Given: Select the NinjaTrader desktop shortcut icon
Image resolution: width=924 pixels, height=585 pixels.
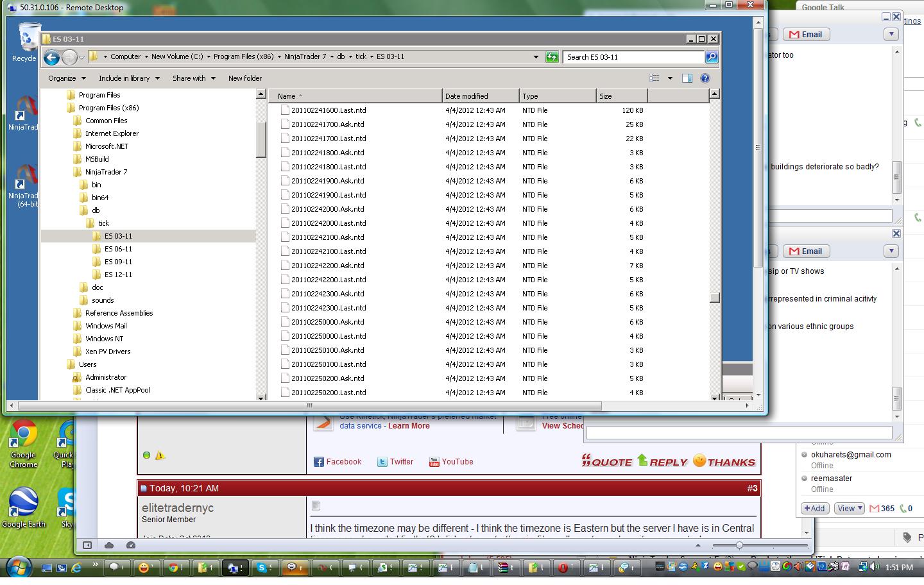Looking at the screenshot, I should pyautogui.click(x=24, y=114).
